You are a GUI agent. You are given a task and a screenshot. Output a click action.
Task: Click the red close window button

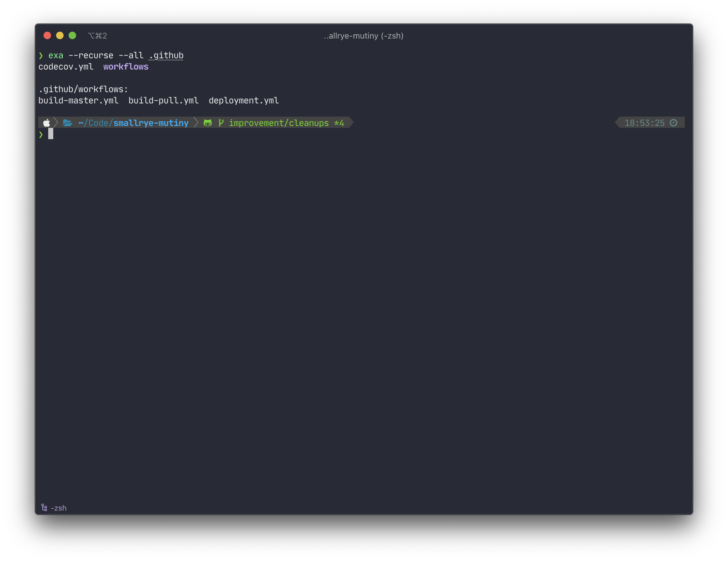pyautogui.click(x=47, y=35)
